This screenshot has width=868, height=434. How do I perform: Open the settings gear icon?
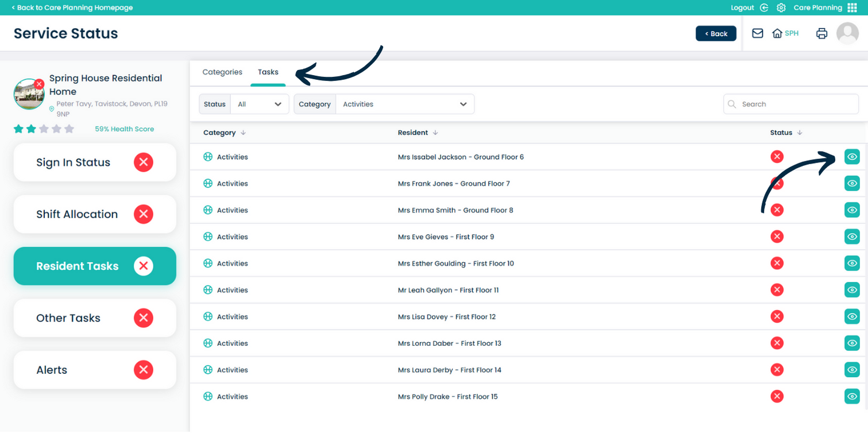pyautogui.click(x=781, y=7)
